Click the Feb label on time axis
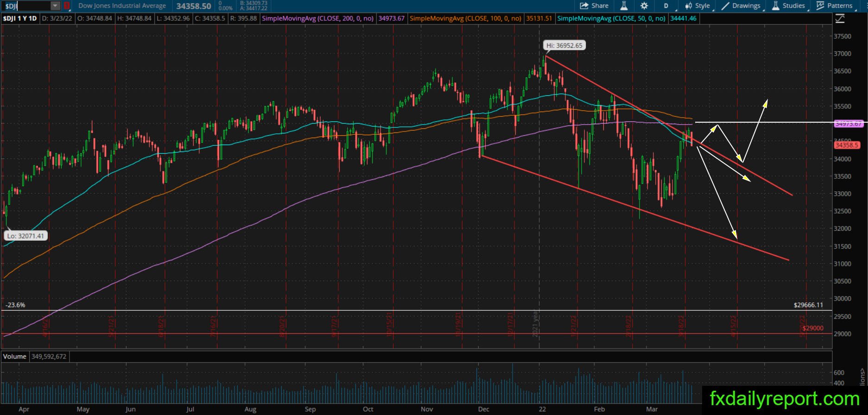 (x=600, y=409)
